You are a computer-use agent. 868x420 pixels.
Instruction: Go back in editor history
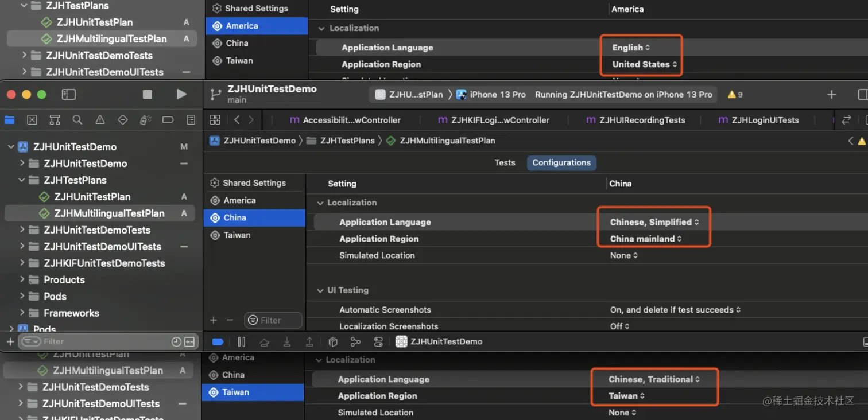[x=237, y=120]
